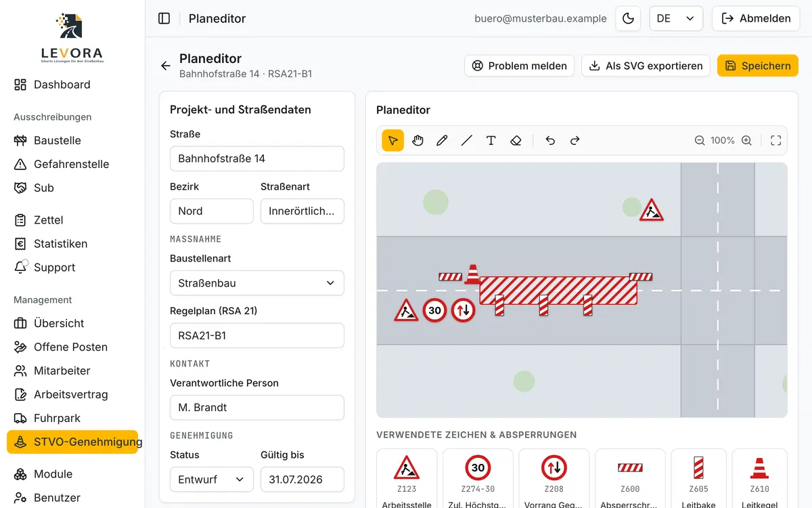Select the line tool
The image size is (812, 508).
466,140
